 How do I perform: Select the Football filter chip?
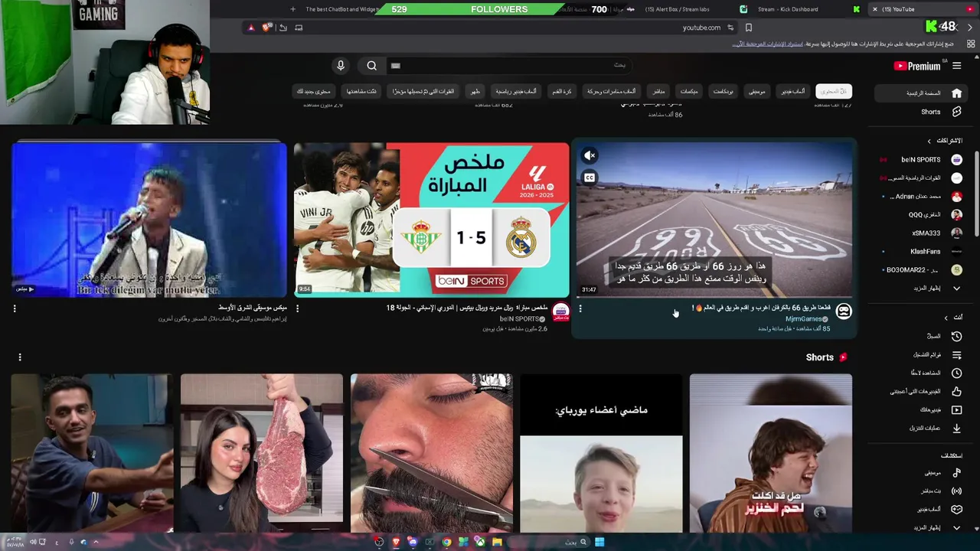pyautogui.click(x=562, y=91)
